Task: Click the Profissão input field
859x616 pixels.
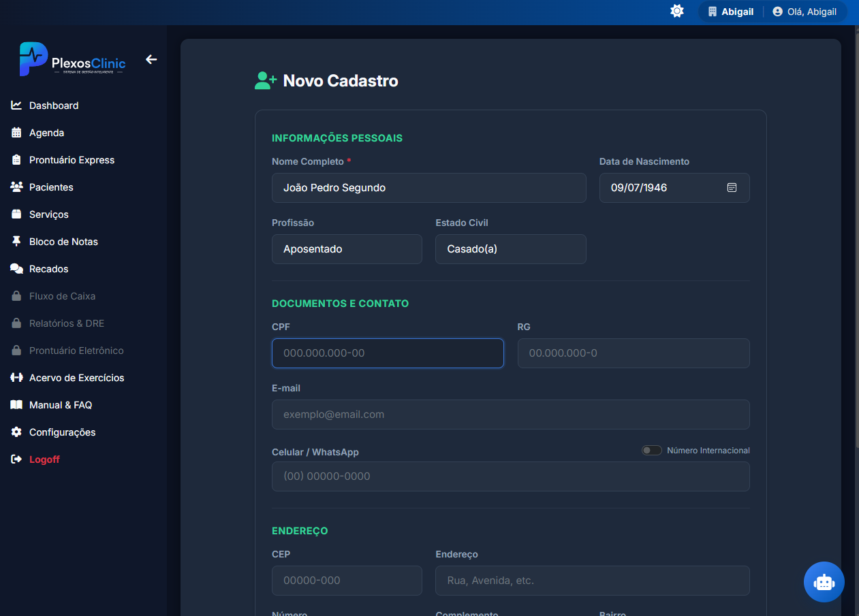Action: tap(347, 249)
